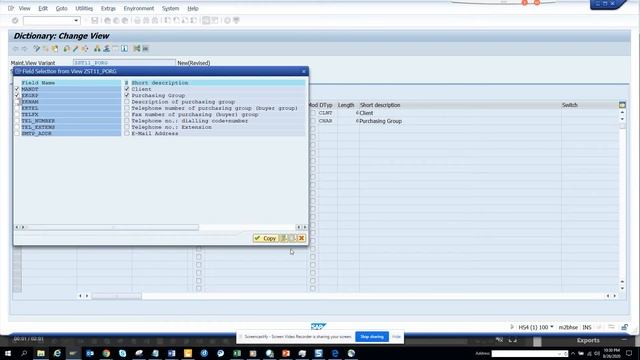The height and width of the screenshot is (360, 640).
Task: Tick the selection checkbox beside field EKNAM
Action: (x=17, y=102)
